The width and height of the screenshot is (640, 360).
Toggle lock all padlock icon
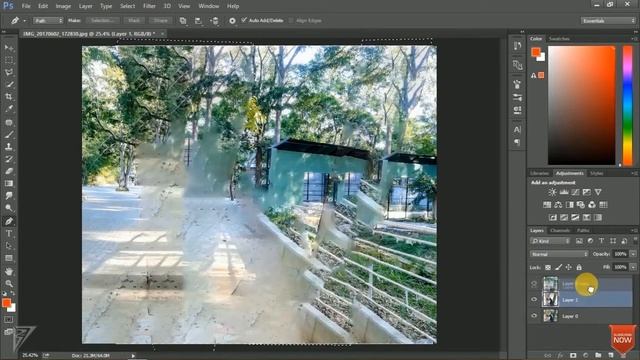(579, 267)
